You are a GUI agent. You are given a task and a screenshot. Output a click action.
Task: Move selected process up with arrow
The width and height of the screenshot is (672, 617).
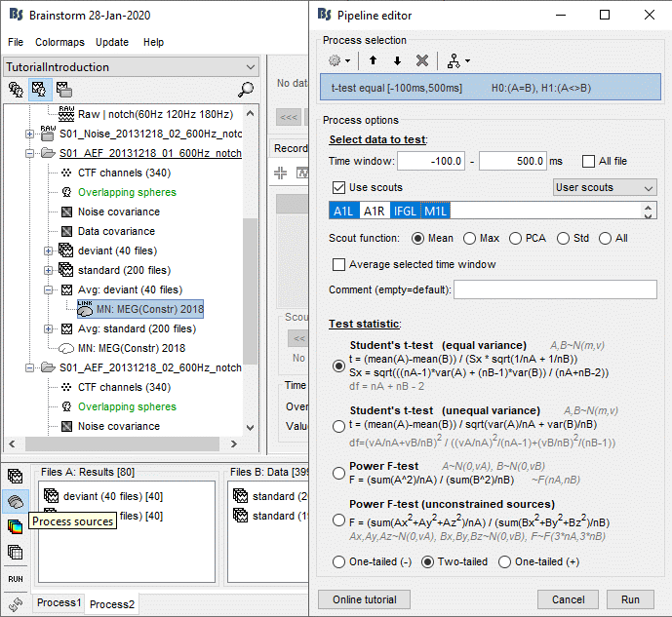tap(373, 60)
